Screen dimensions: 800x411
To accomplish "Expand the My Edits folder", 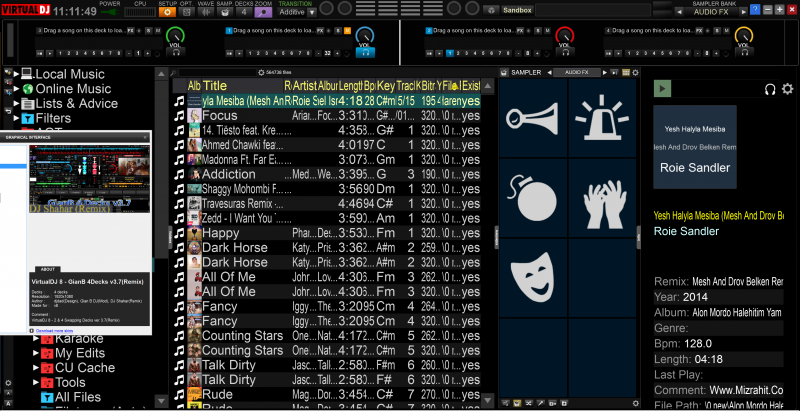I will tap(36, 353).
